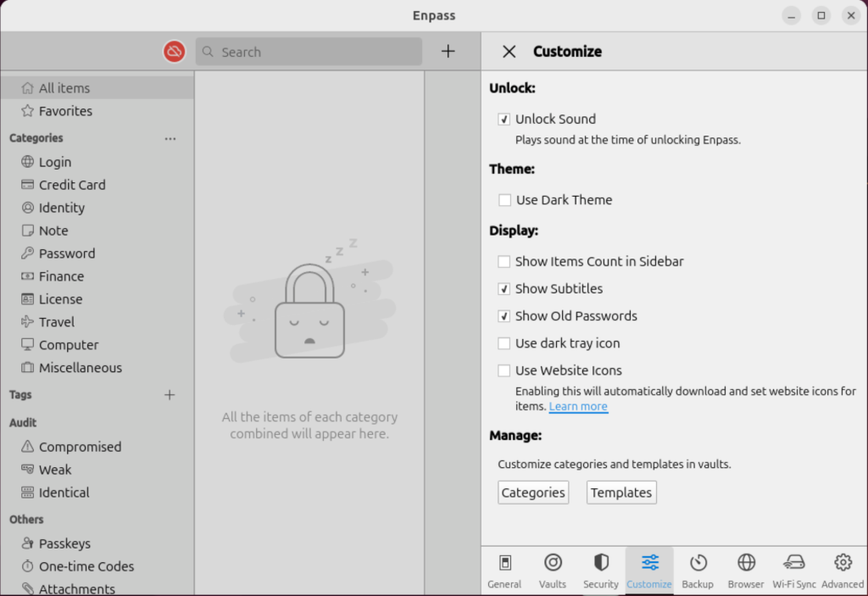
Task: Click the red sync status icon
Action: pyautogui.click(x=174, y=51)
